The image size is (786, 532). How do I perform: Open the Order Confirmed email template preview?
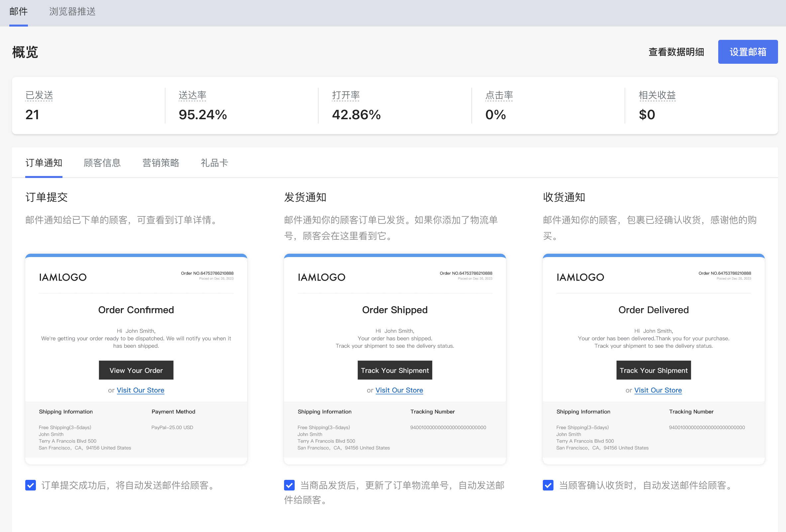(136, 359)
